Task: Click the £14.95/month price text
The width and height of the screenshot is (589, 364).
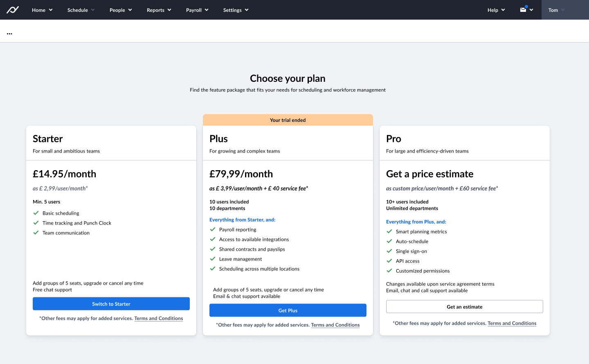Action: (x=65, y=174)
